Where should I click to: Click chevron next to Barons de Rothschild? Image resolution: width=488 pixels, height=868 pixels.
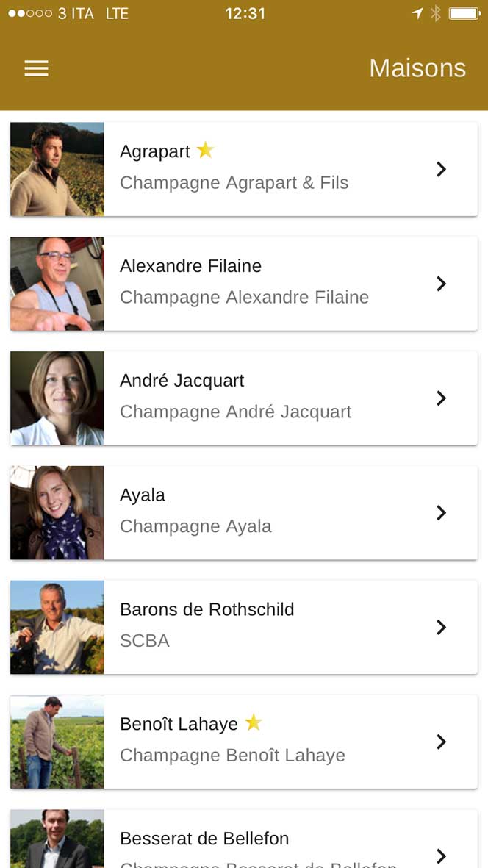[x=441, y=627]
